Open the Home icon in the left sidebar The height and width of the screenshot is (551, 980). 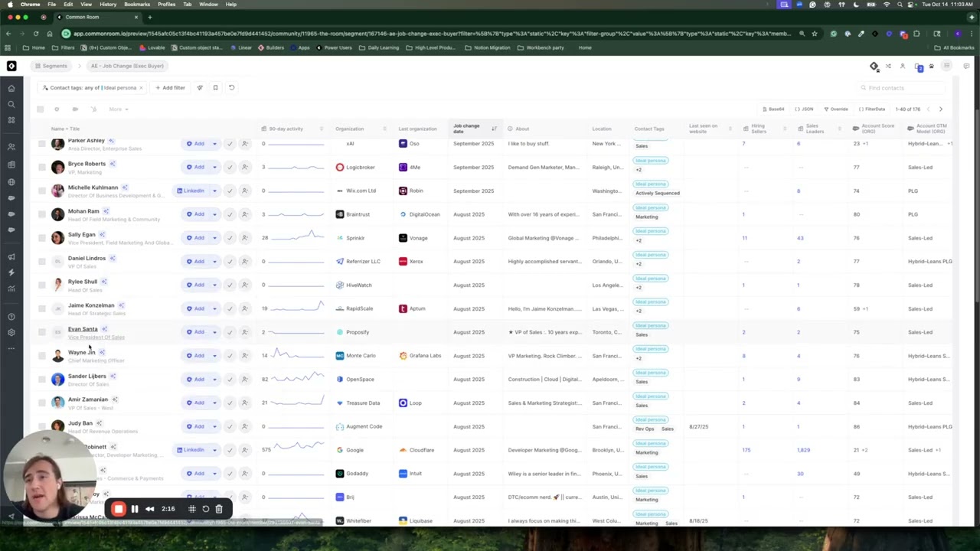click(11, 88)
